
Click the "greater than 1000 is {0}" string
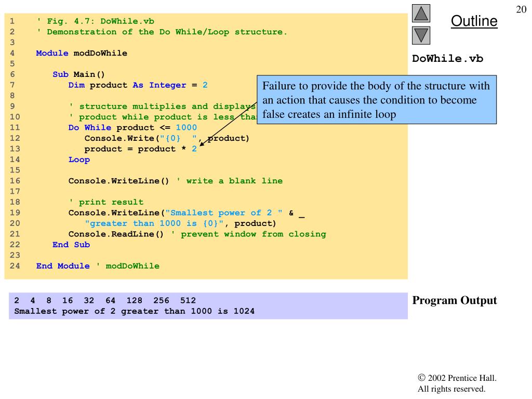click(154, 223)
